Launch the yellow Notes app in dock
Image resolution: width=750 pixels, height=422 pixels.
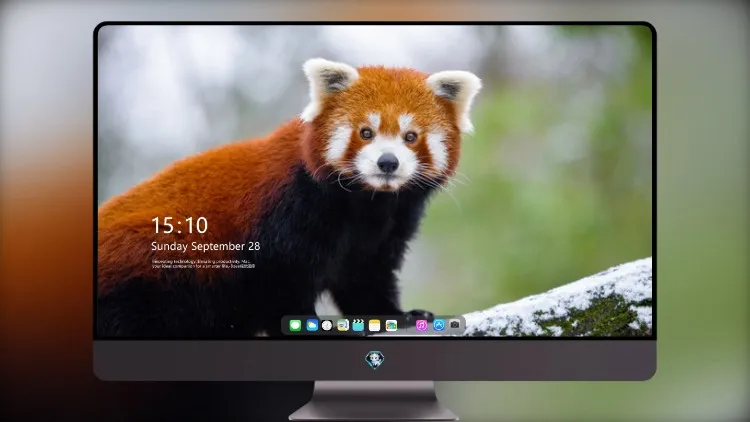point(375,325)
